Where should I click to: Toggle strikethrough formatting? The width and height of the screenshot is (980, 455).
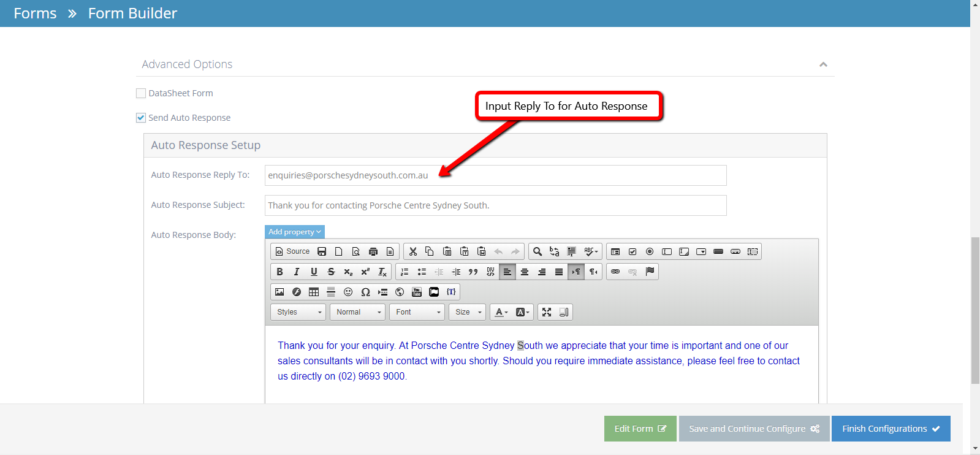[x=331, y=272]
